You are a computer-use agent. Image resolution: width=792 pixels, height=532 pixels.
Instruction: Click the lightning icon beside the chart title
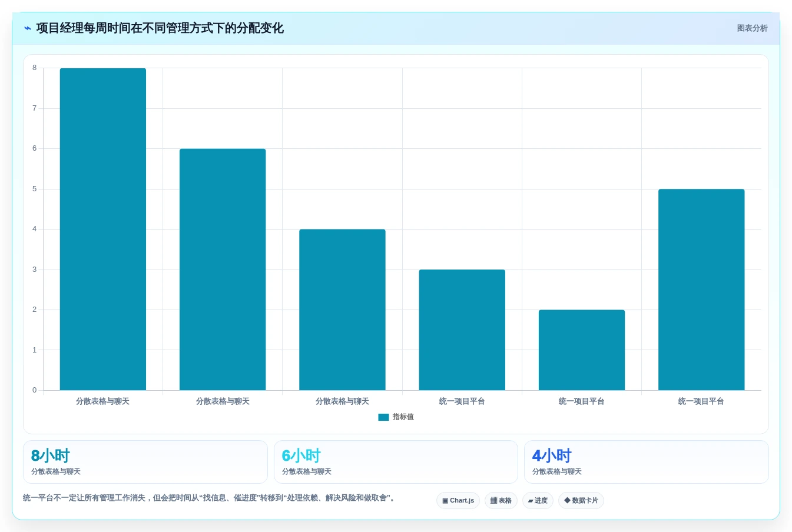28,28
